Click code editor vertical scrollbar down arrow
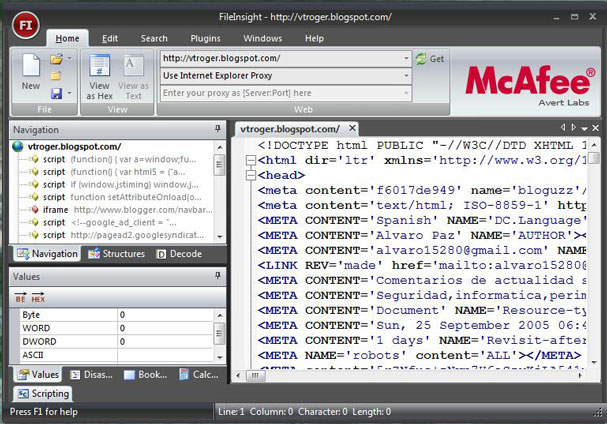 tap(594, 362)
